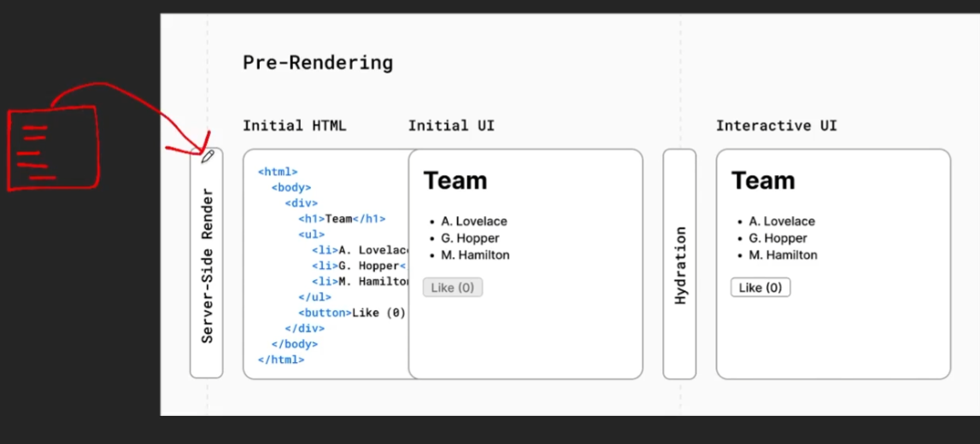980x444 pixels.
Task: Click the <button>Like (0) code line
Action: 352,313
